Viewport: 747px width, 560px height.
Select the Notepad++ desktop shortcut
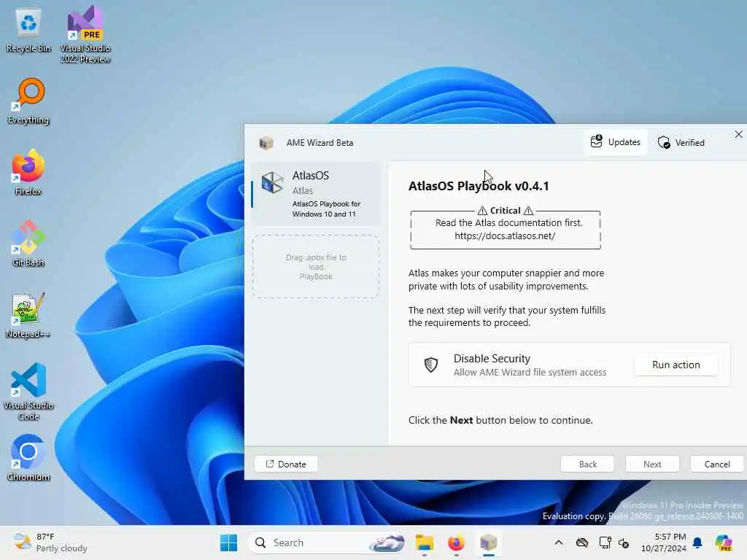[28, 315]
